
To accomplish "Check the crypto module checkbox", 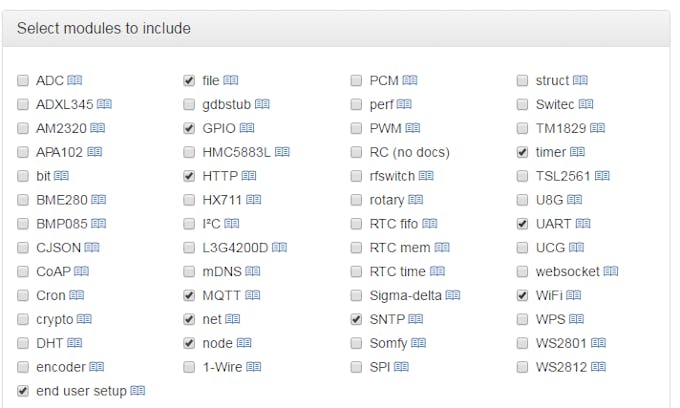I will [23, 319].
